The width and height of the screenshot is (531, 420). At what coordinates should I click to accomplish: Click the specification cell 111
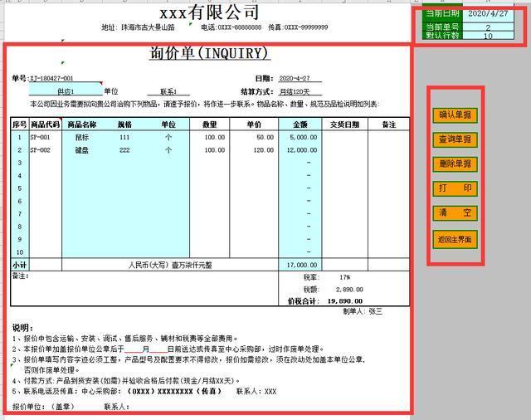[124, 137]
